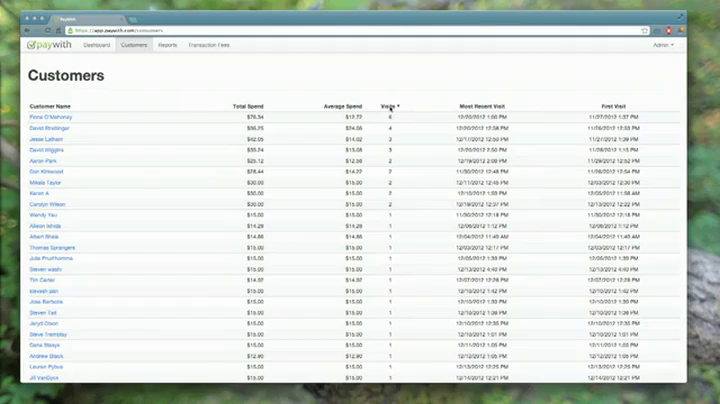This screenshot has width=720, height=404.
Task: View customer Aaron Park
Action: coord(43,160)
